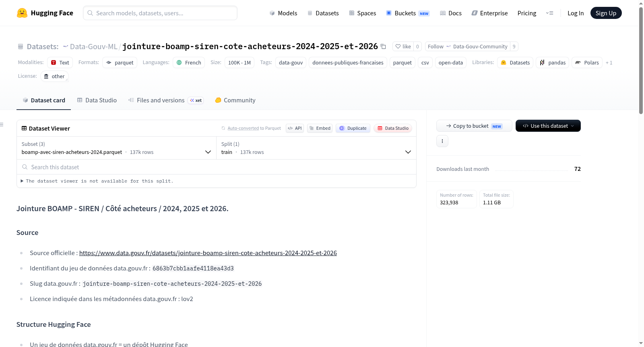The width and height of the screenshot is (644, 347).
Task: Click the follower count 9 badge
Action: coord(514,46)
